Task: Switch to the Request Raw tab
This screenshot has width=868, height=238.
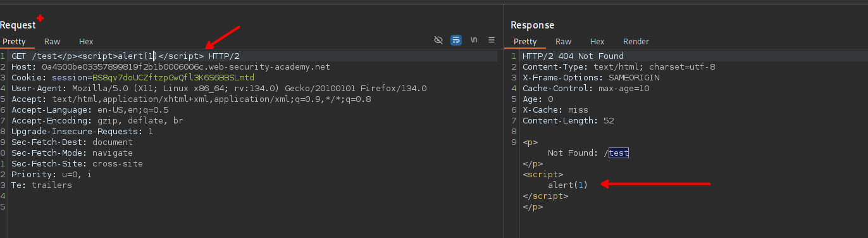Action: click(53, 41)
